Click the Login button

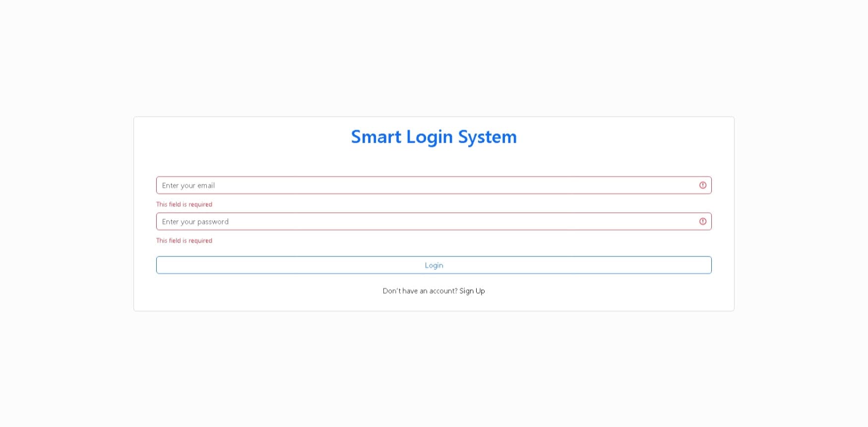(434, 265)
